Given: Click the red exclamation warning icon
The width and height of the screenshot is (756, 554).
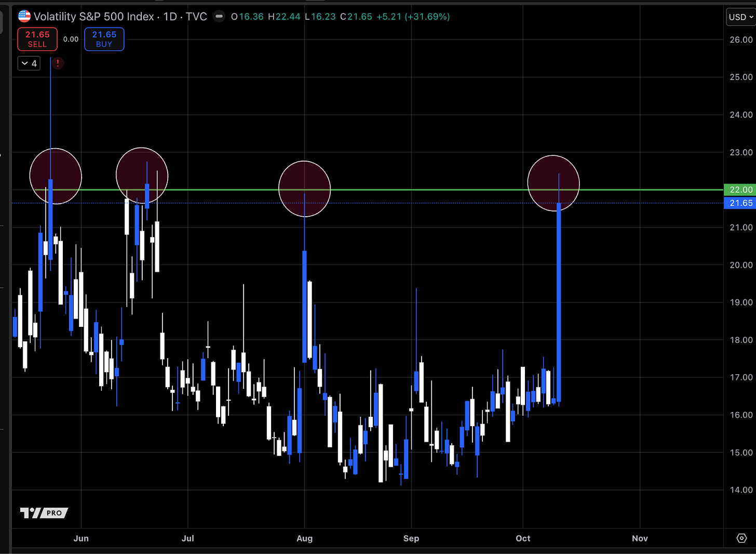Looking at the screenshot, I should point(58,63).
